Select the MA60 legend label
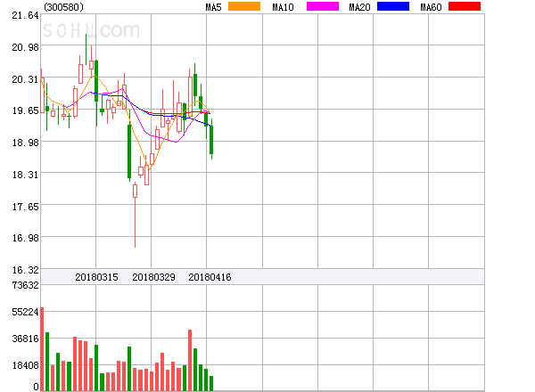Viewport: 535px width, 392px height. pyautogui.click(x=431, y=7)
